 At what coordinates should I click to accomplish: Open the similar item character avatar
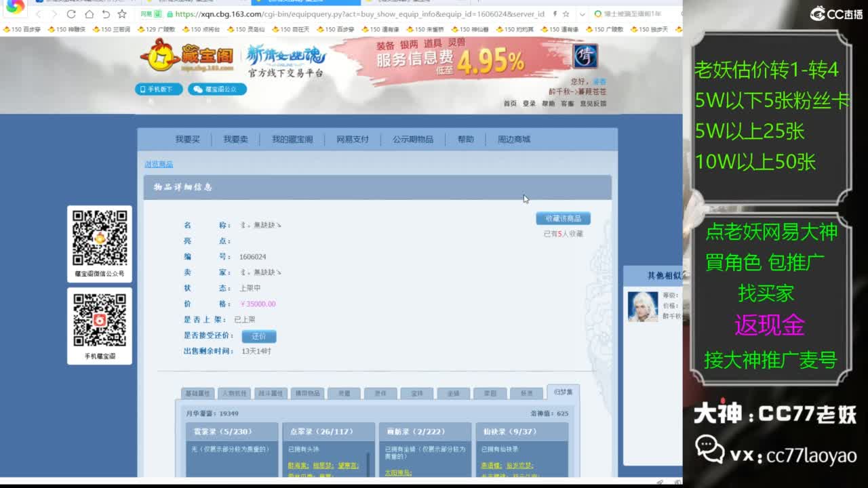pos(643,306)
